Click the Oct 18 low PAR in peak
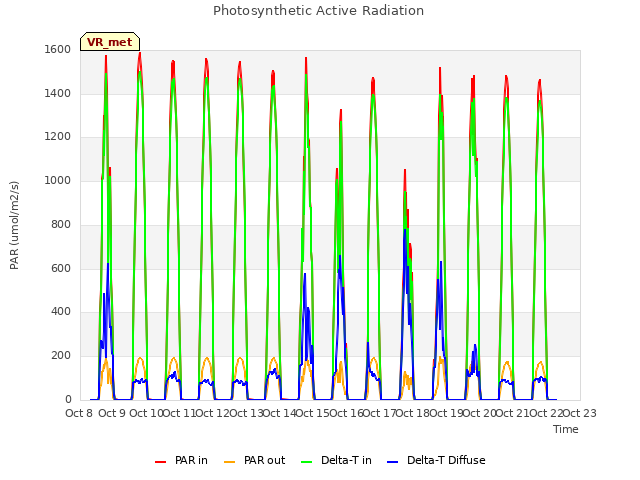Image resolution: width=640 pixels, height=480 pixels. coord(405,170)
